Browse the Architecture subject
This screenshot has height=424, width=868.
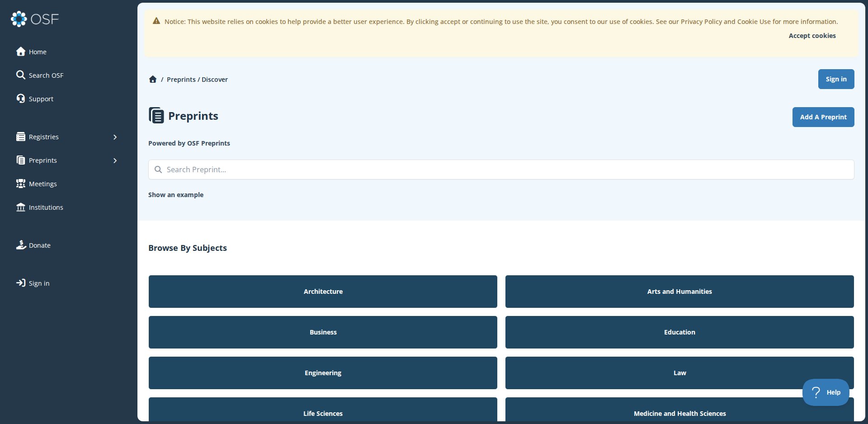[323, 292]
